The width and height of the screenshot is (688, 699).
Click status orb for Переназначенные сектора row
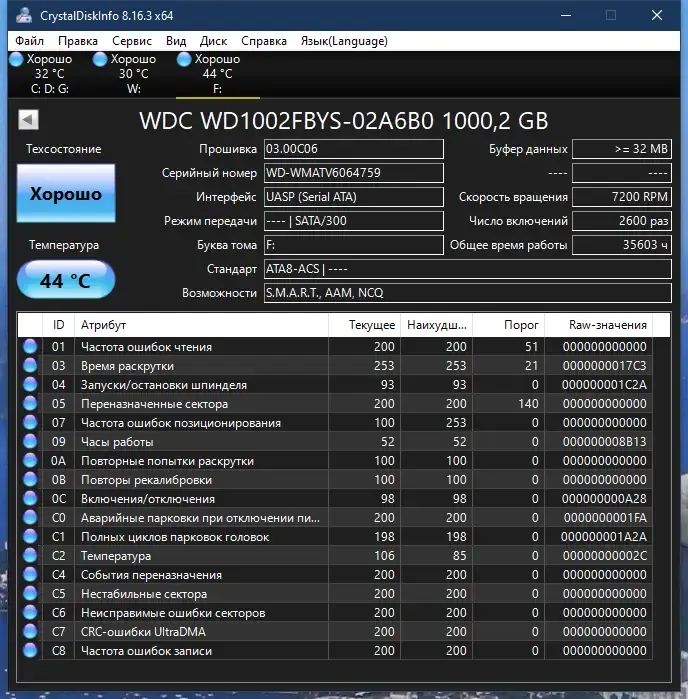tap(30, 403)
